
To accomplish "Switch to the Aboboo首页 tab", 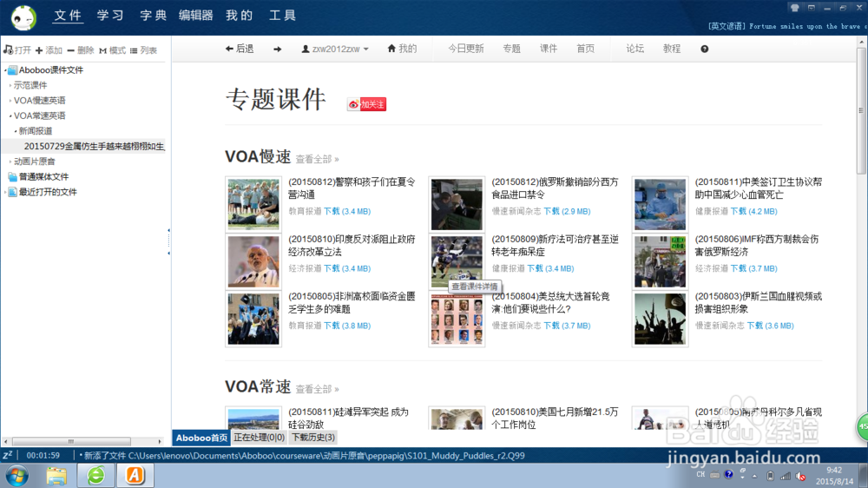I will pyautogui.click(x=201, y=438).
